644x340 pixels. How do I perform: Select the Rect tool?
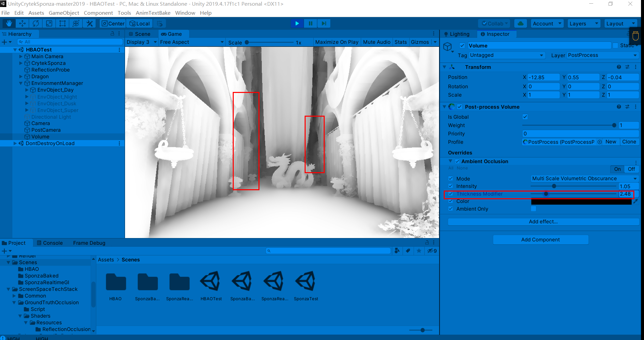(x=63, y=23)
